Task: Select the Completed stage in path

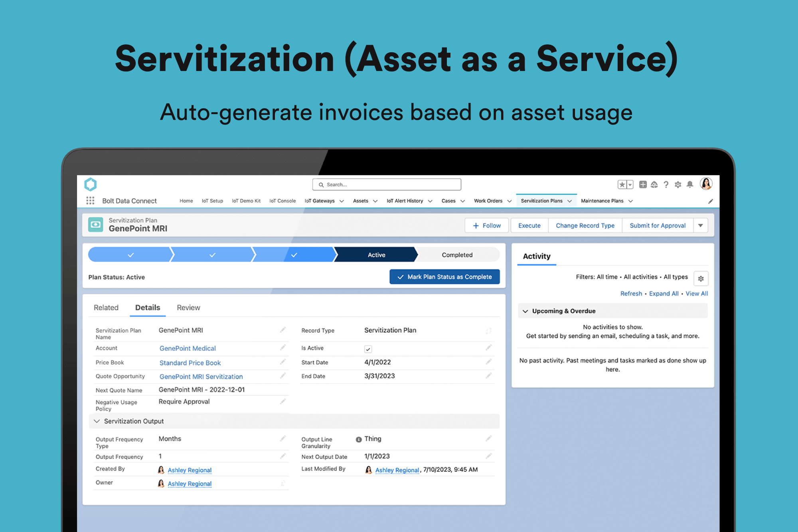Action: click(457, 255)
